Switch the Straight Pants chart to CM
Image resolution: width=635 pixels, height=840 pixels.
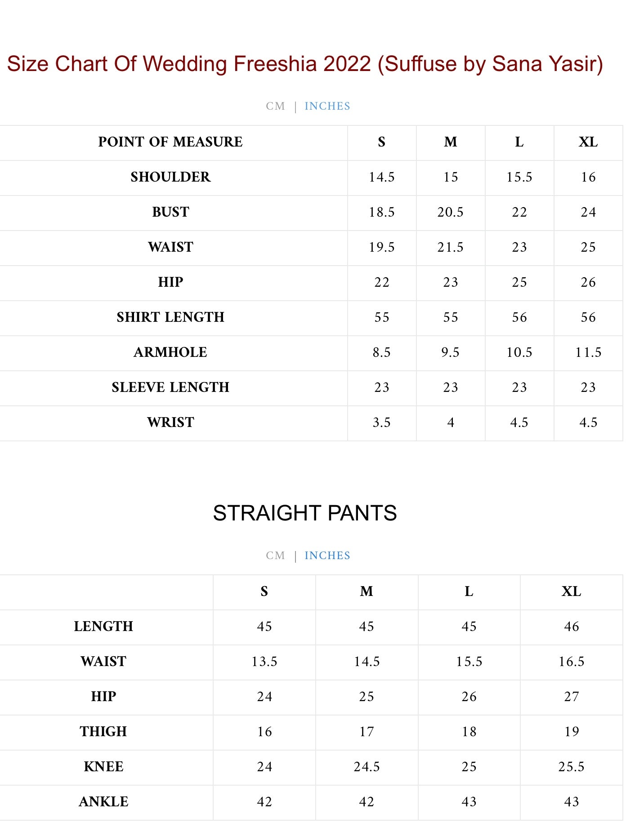275,556
